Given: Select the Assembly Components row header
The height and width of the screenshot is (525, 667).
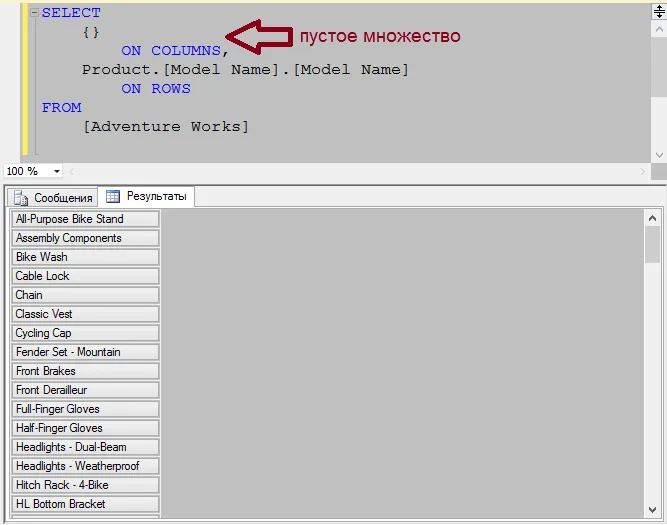Looking at the screenshot, I should pos(85,238).
